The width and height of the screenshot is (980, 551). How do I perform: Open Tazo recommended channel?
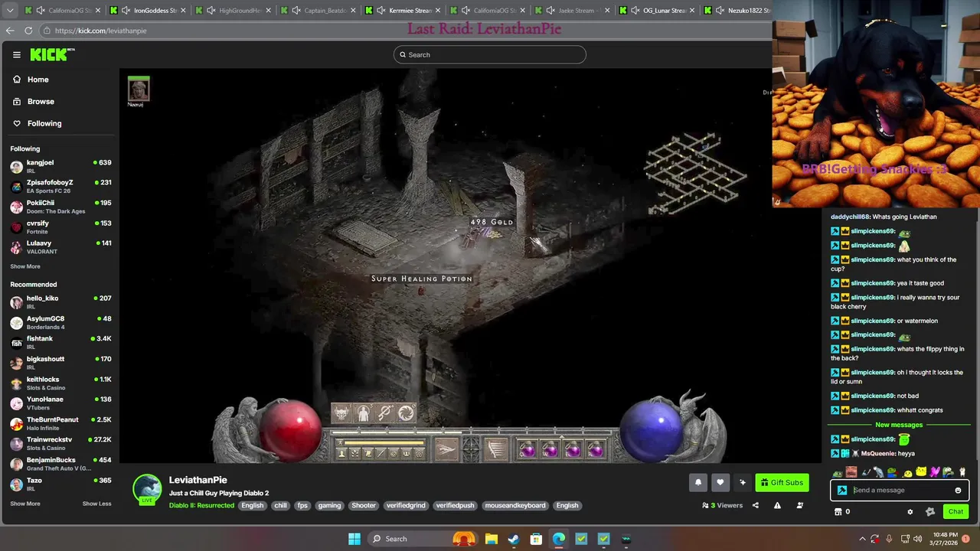60,484
